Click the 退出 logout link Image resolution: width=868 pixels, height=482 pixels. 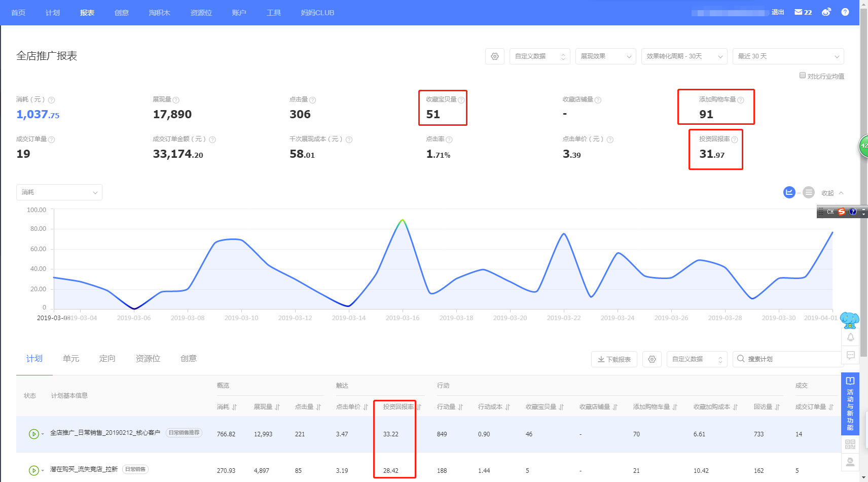[x=778, y=12]
